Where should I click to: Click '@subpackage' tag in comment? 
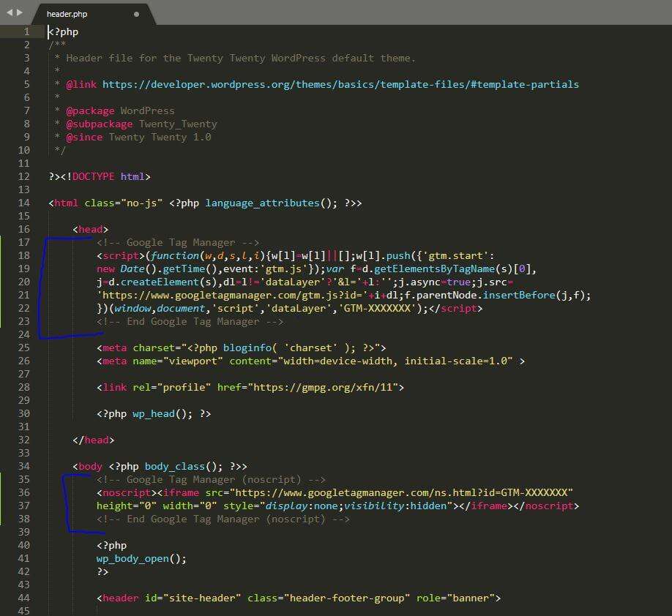tap(100, 124)
